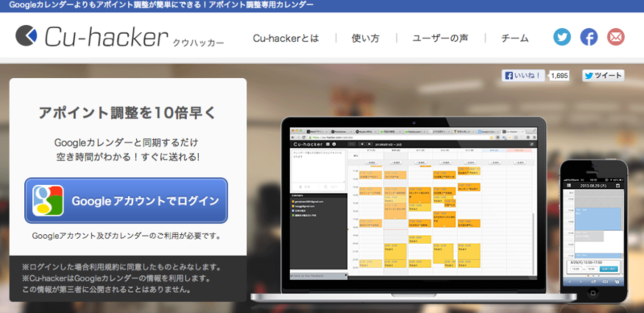The width and height of the screenshot is (644, 313).
Task: Click the laptop calendar screenshot
Action: click(412, 203)
